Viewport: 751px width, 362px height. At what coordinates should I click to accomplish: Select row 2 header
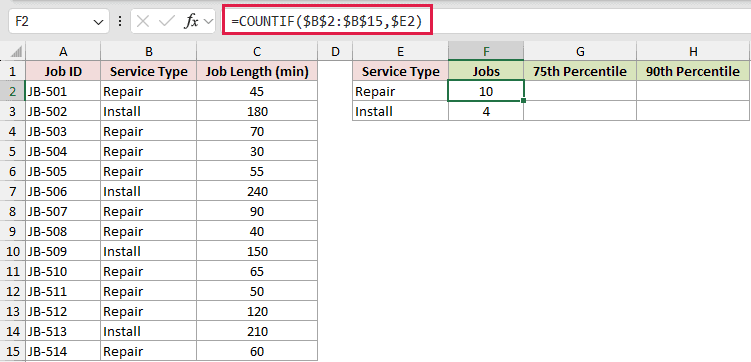click(12, 91)
